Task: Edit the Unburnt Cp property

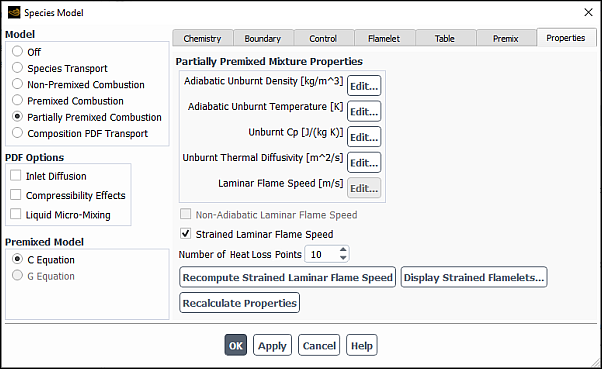Action: coord(364,137)
